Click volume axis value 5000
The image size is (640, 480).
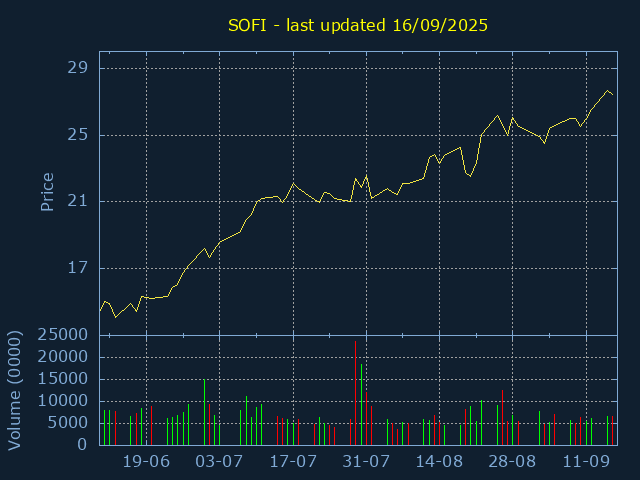pyautogui.click(x=68, y=423)
